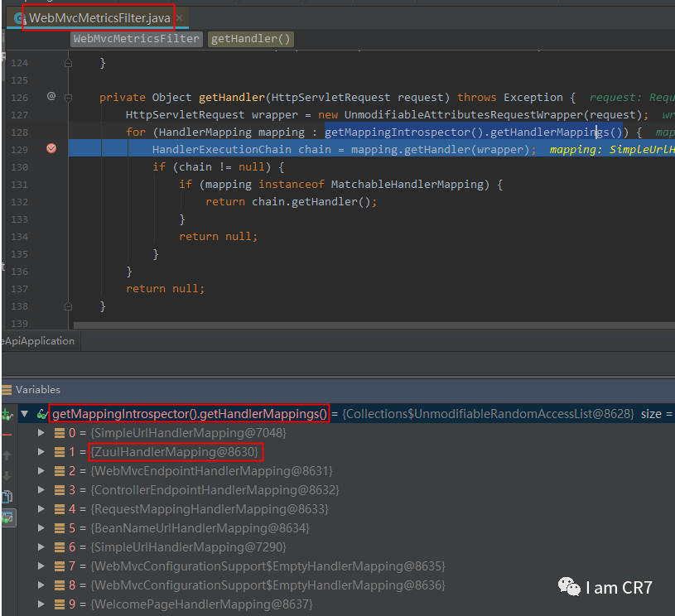Screen dimensions: 675x616
Task: Click the getHandler() breadcrumb
Action: click(251, 39)
